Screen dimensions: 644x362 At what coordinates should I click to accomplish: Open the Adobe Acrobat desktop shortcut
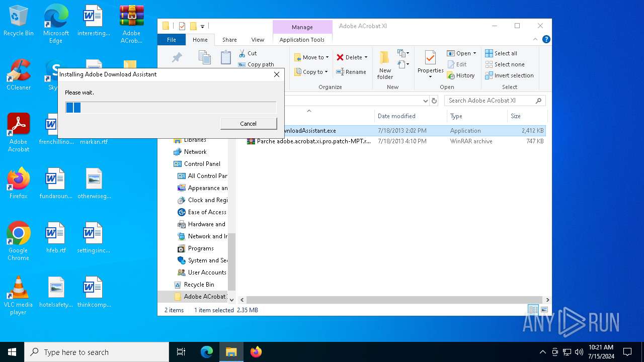pyautogui.click(x=19, y=132)
